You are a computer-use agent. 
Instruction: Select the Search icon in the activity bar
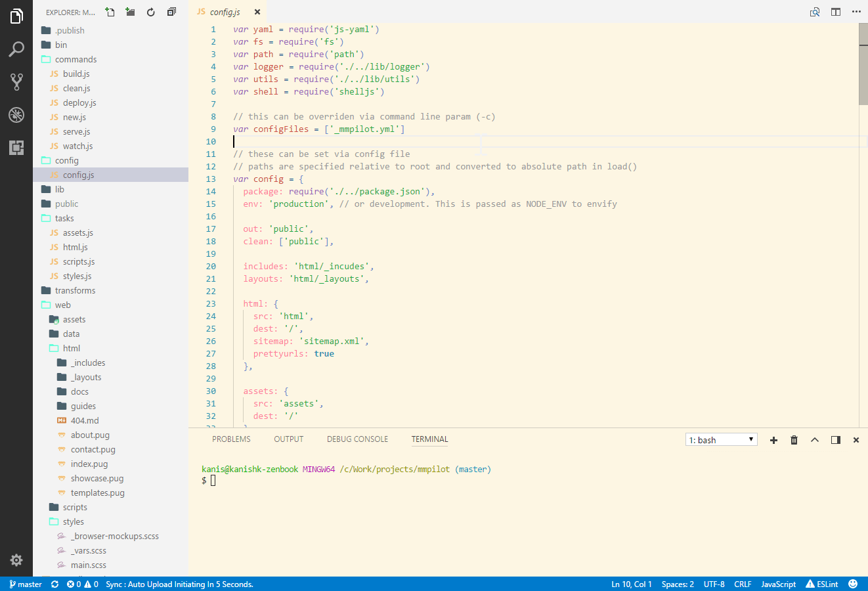coord(16,49)
